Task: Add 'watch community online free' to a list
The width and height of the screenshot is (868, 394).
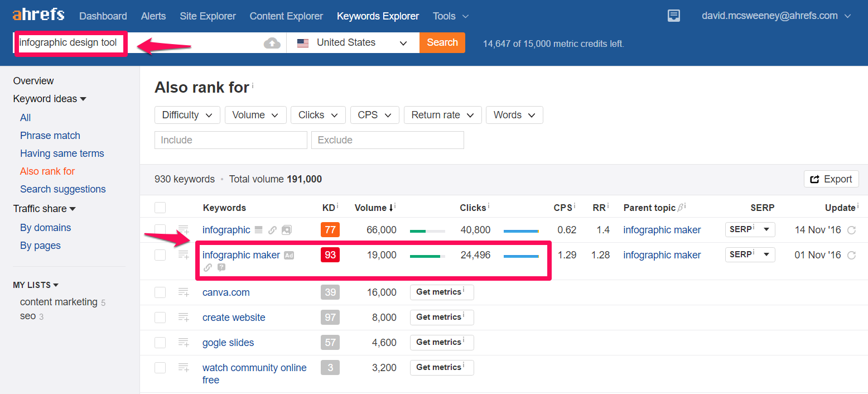Action: [x=184, y=367]
